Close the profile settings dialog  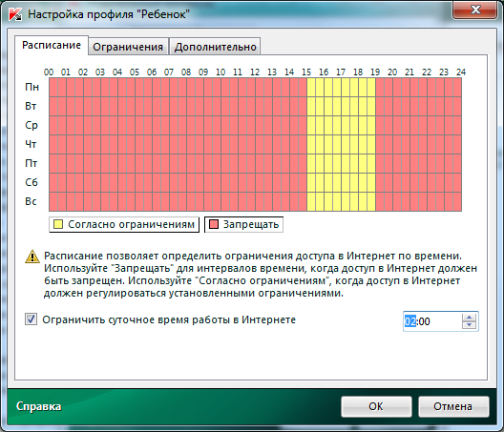pyautogui.click(x=475, y=10)
